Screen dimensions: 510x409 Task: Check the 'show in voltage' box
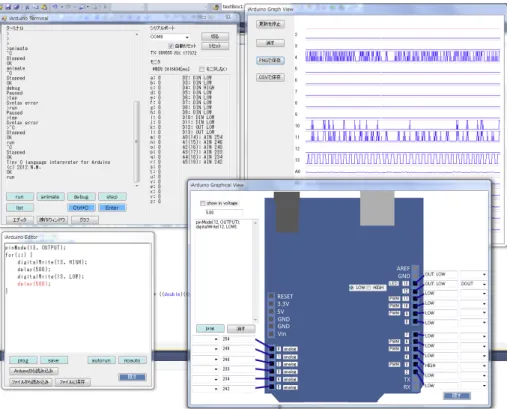[202, 203]
